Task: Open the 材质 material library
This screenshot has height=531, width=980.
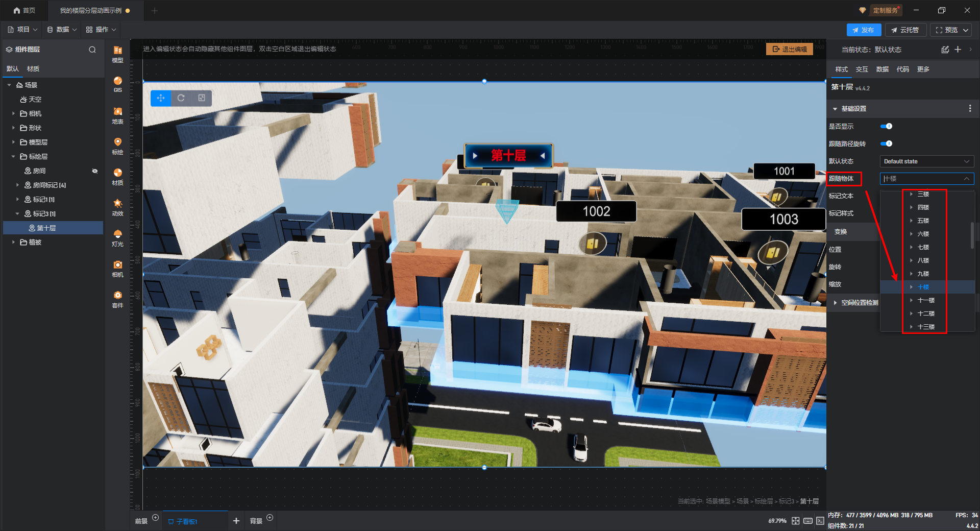Action: 117,177
